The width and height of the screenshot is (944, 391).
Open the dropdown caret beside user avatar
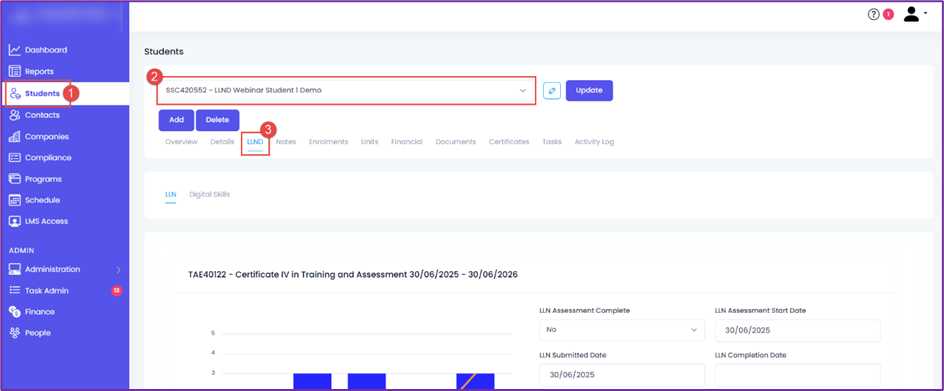point(925,13)
